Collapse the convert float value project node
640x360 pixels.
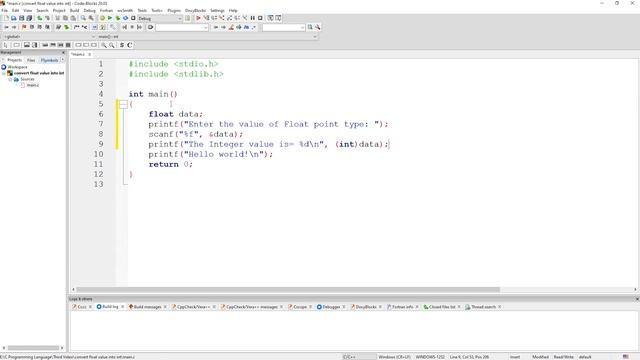(4, 73)
